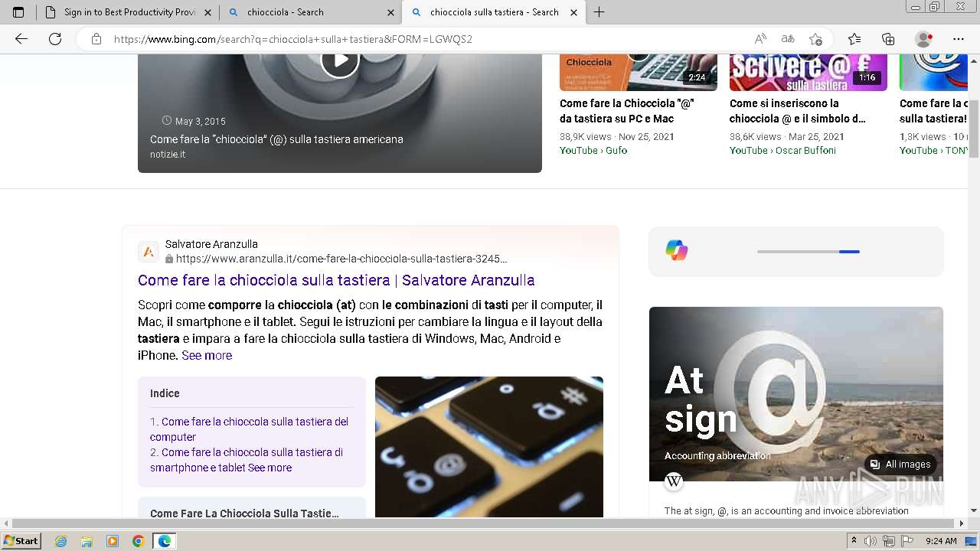Open the Windows Start menu
This screenshot has height=551, width=980.
point(21,541)
